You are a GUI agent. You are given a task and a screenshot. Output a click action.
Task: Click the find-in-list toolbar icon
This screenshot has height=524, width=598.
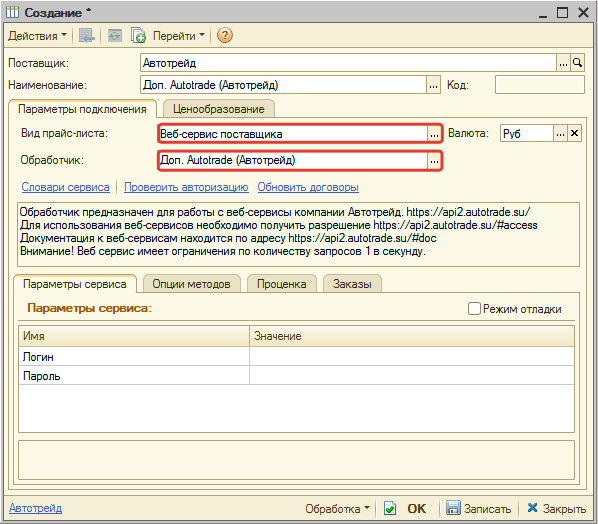[87, 35]
